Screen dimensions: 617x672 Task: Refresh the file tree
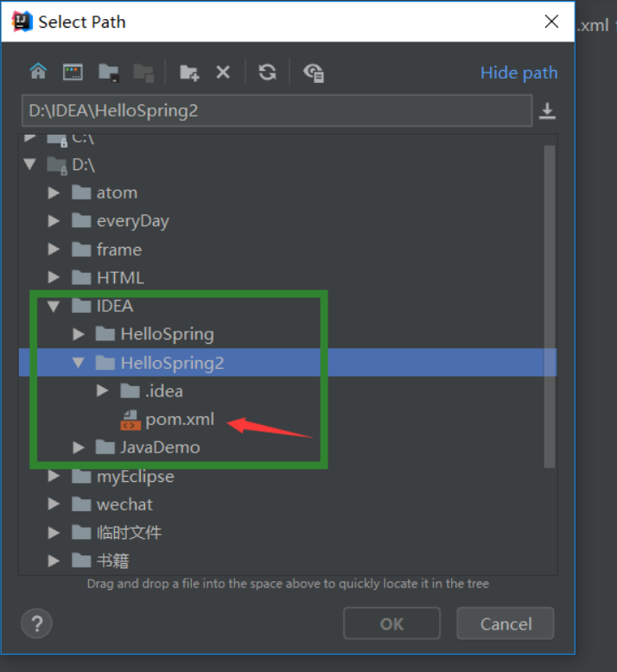click(x=267, y=72)
